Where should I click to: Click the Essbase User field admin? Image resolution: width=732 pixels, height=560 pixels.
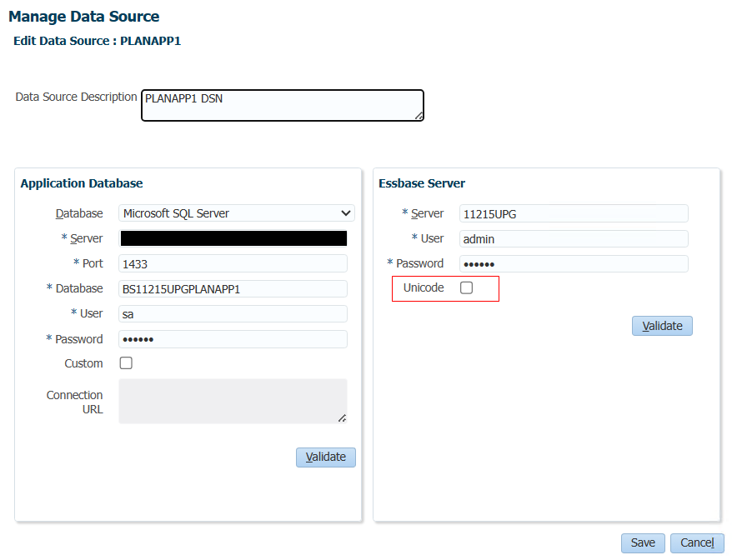pos(574,239)
